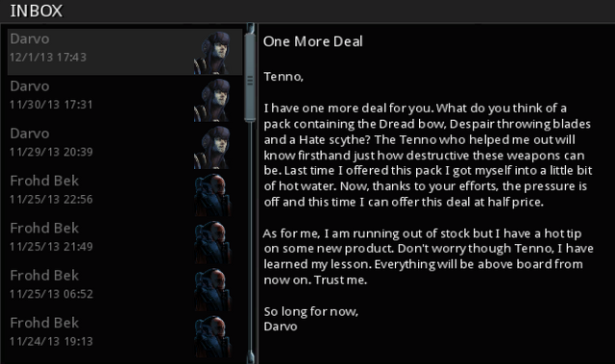Click the scrollbar track below the thumb
615x364 pixels.
coord(250,237)
